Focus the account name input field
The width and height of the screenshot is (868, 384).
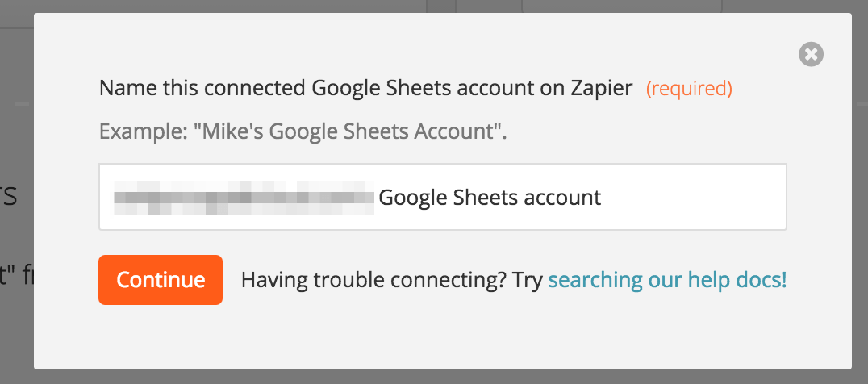point(442,198)
